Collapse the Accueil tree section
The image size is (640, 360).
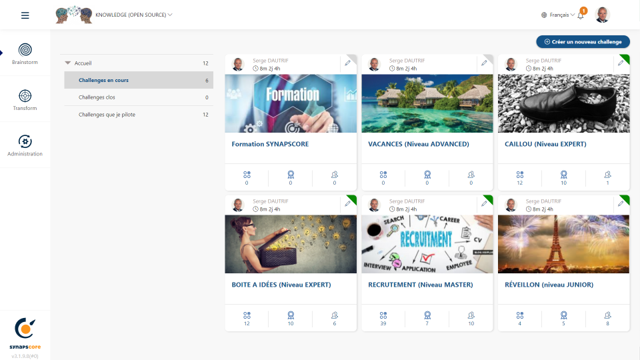tap(68, 63)
